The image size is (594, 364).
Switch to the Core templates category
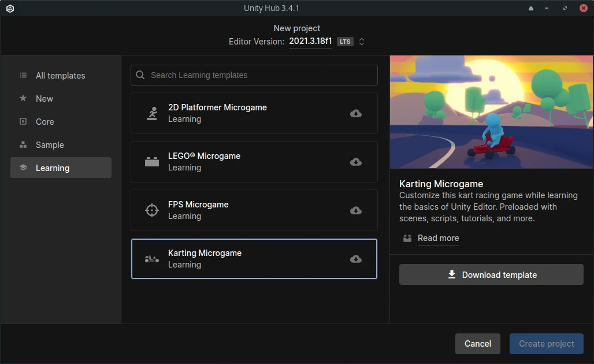pos(61,121)
